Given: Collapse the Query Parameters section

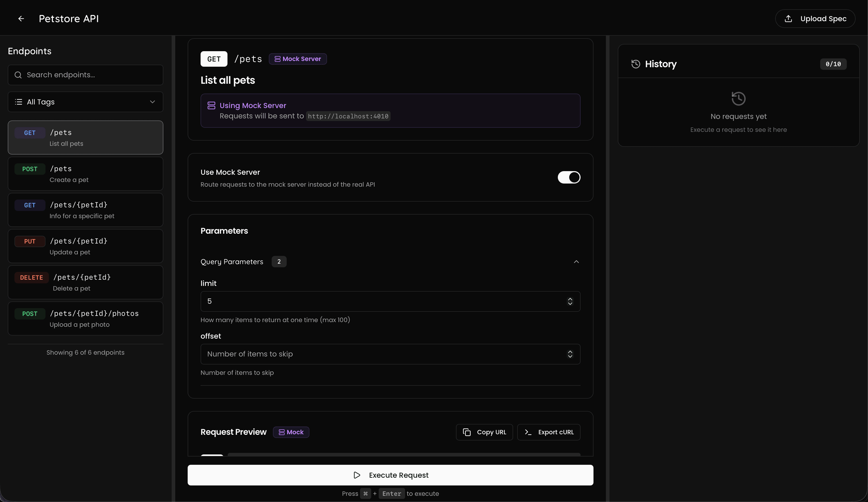Looking at the screenshot, I should coord(576,262).
